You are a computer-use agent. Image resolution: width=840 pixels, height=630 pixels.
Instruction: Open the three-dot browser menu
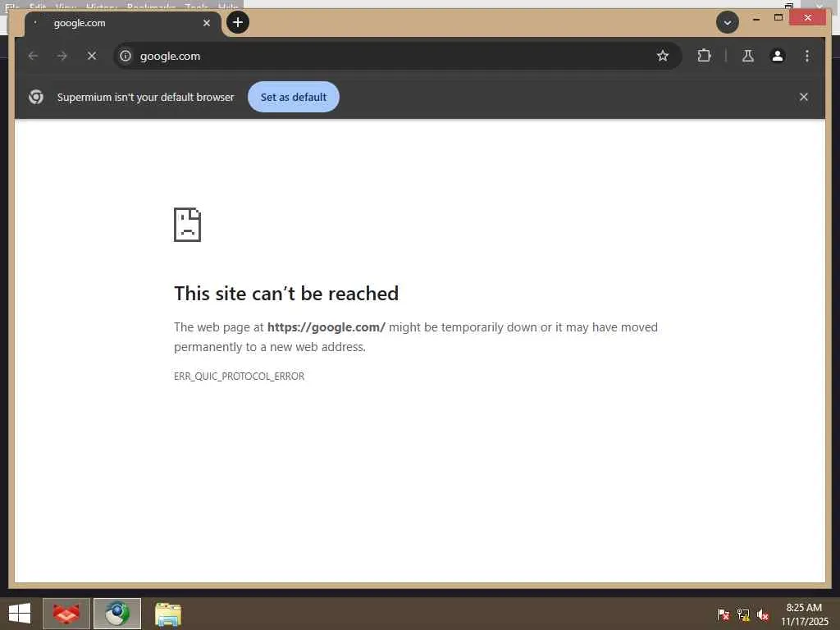pyautogui.click(x=807, y=56)
